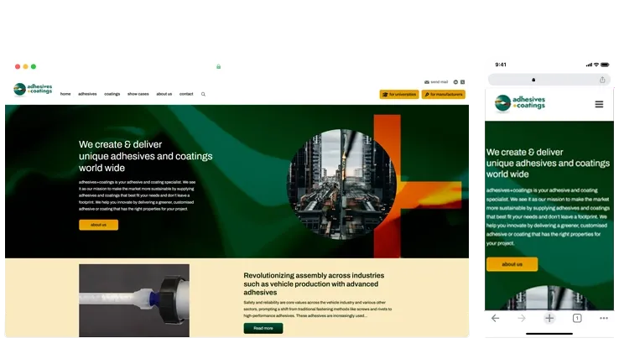
Task: Click the for universities button
Action: (399, 95)
